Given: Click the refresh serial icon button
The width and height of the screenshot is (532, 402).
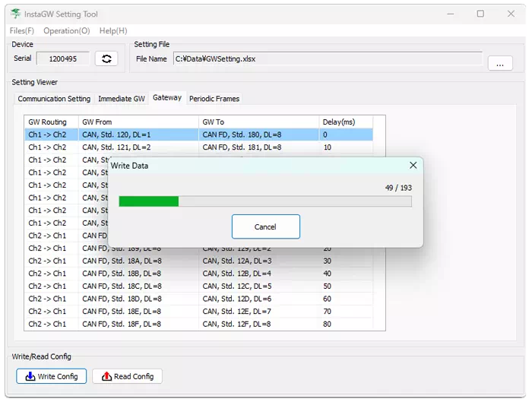Looking at the screenshot, I should (106, 59).
